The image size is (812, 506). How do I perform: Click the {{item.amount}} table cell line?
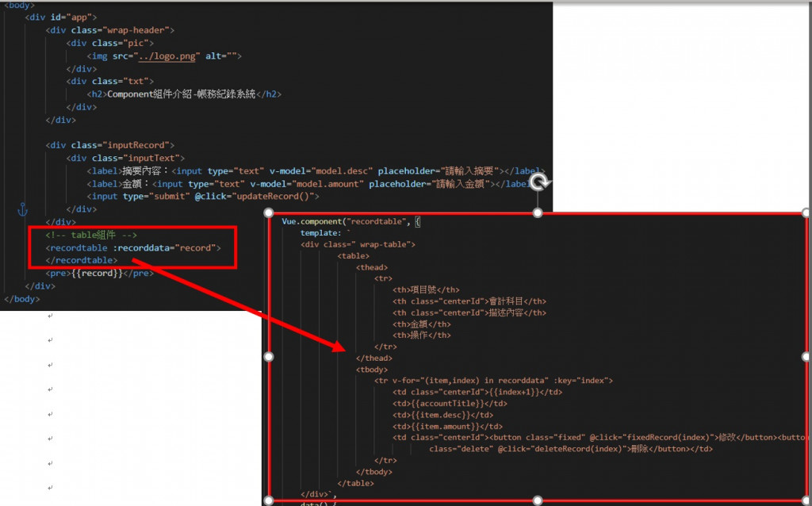[x=447, y=426]
